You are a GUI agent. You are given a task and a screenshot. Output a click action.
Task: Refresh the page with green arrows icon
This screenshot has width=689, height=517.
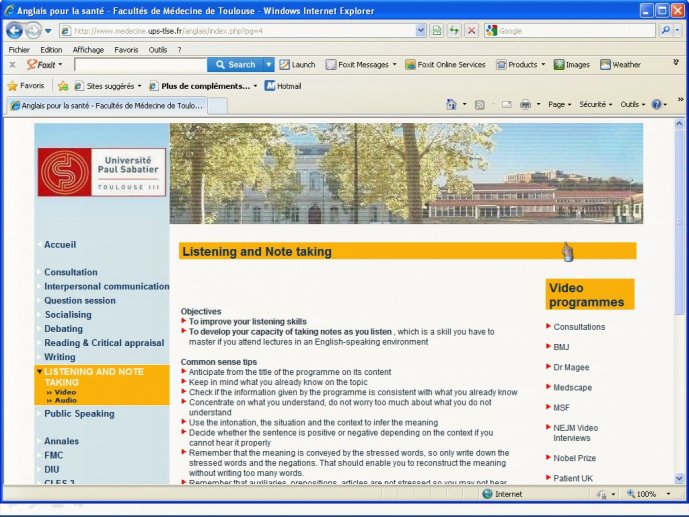tap(454, 31)
